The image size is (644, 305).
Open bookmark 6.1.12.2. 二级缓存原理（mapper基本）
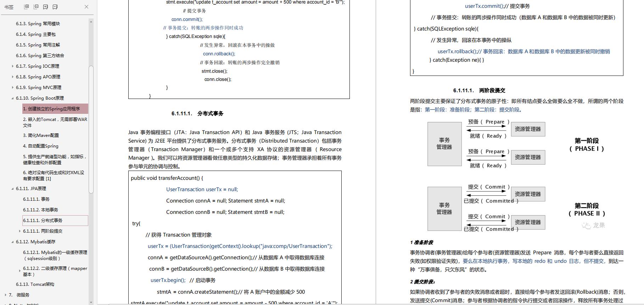55,271
